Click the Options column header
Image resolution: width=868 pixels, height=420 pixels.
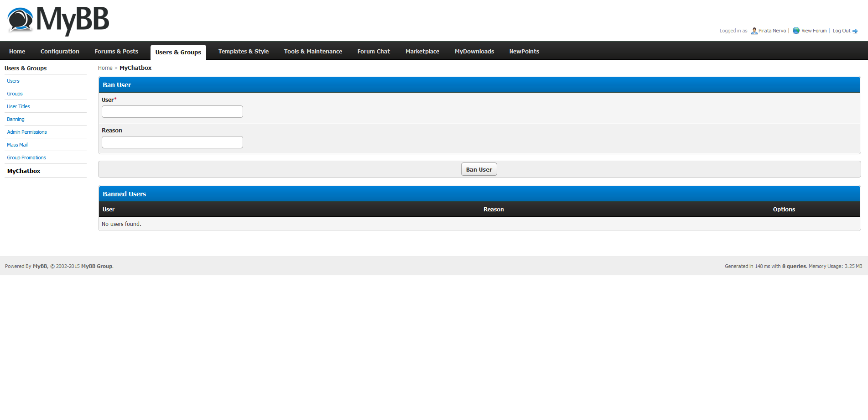pos(784,210)
